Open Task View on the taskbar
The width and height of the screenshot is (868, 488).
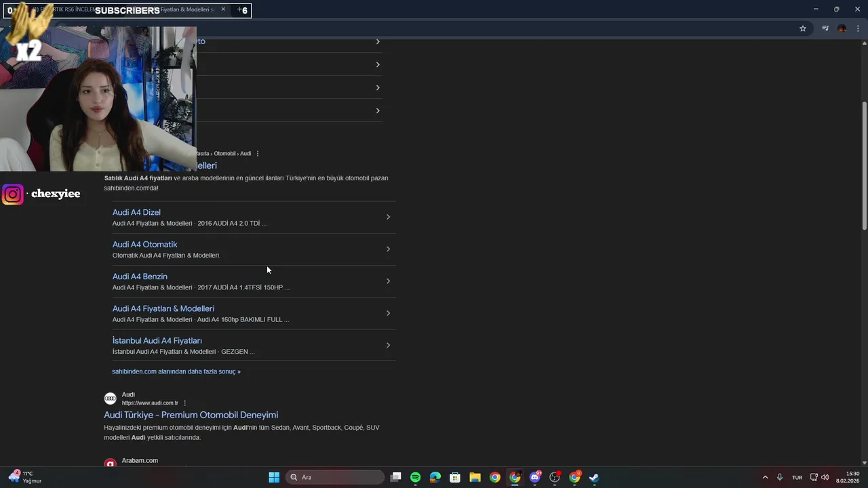click(396, 477)
